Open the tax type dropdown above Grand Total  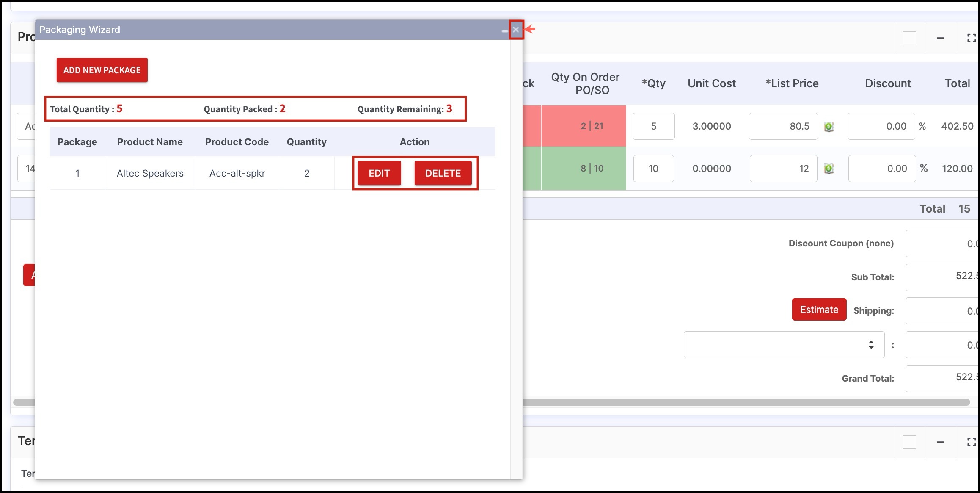784,345
